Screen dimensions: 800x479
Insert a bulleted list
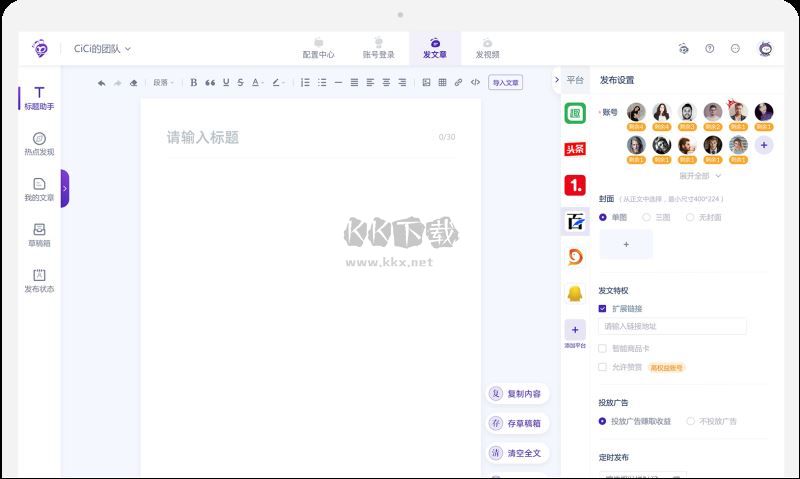(322, 82)
